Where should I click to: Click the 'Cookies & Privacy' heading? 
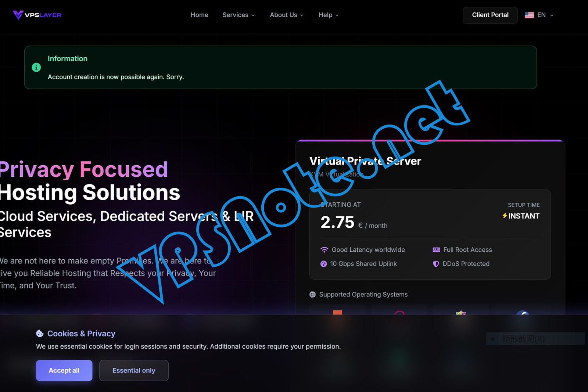(x=81, y=334)
